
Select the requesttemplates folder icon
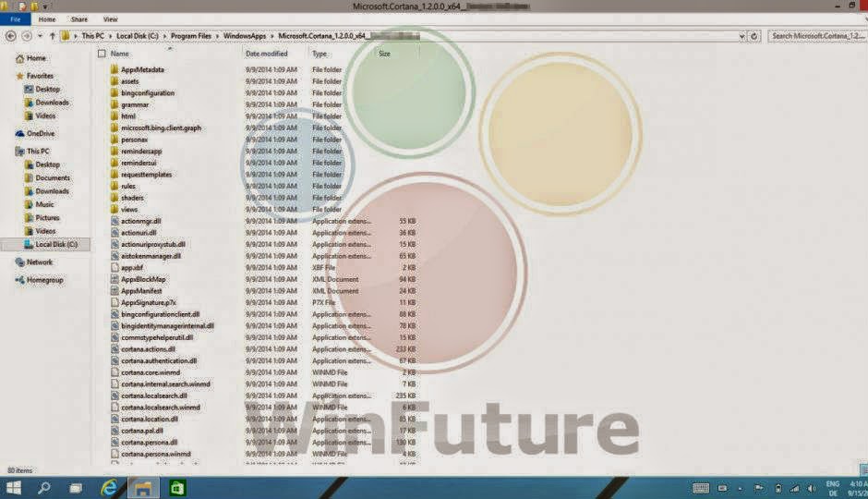115,174
